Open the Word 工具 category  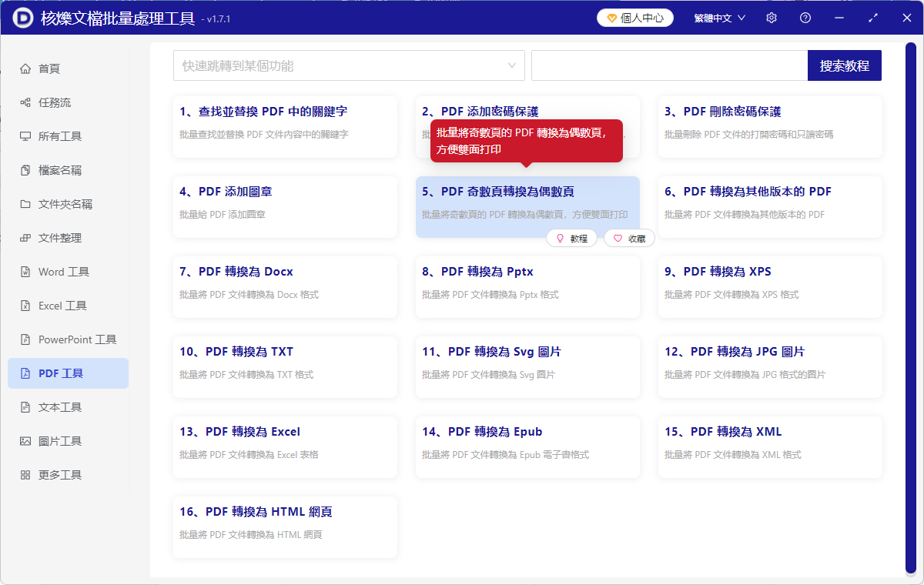62,271
